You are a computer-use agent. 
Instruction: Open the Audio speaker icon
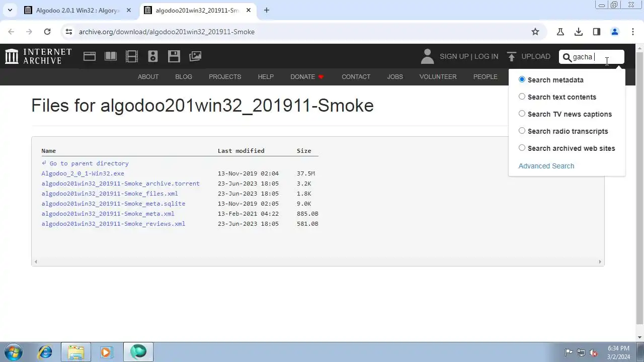(x=153, y=56)
